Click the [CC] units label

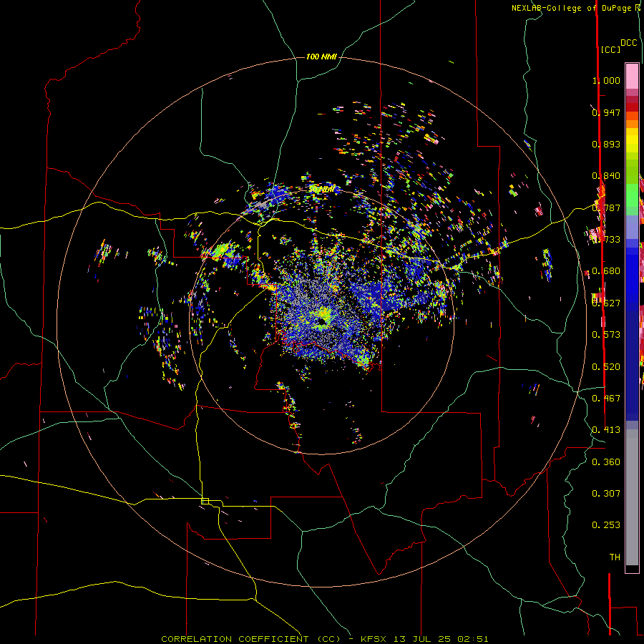coord(610,49)
